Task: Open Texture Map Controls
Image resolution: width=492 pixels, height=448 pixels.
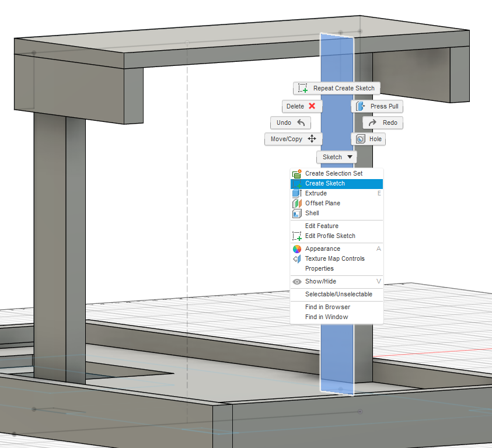Action: (x=336, y=258)
